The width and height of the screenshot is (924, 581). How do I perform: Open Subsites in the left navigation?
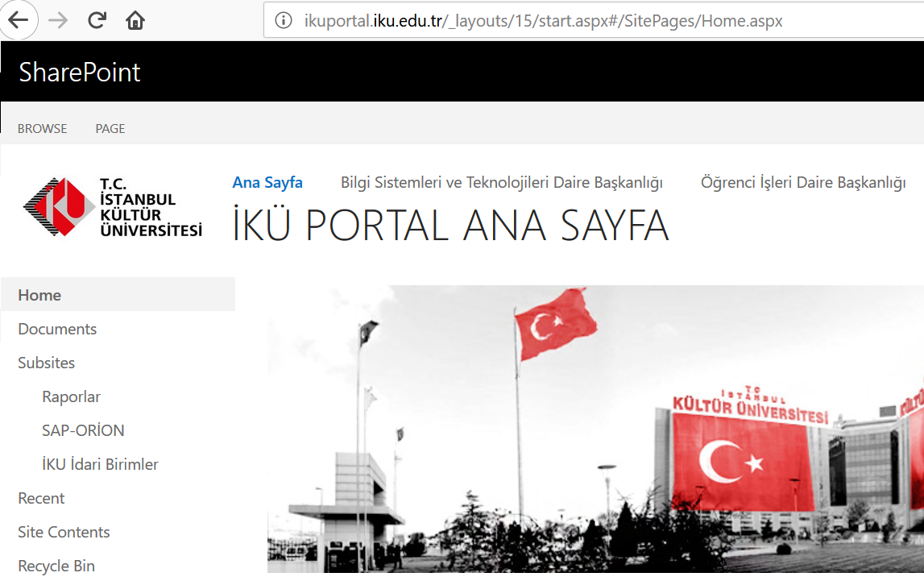(x=46, y=363)
